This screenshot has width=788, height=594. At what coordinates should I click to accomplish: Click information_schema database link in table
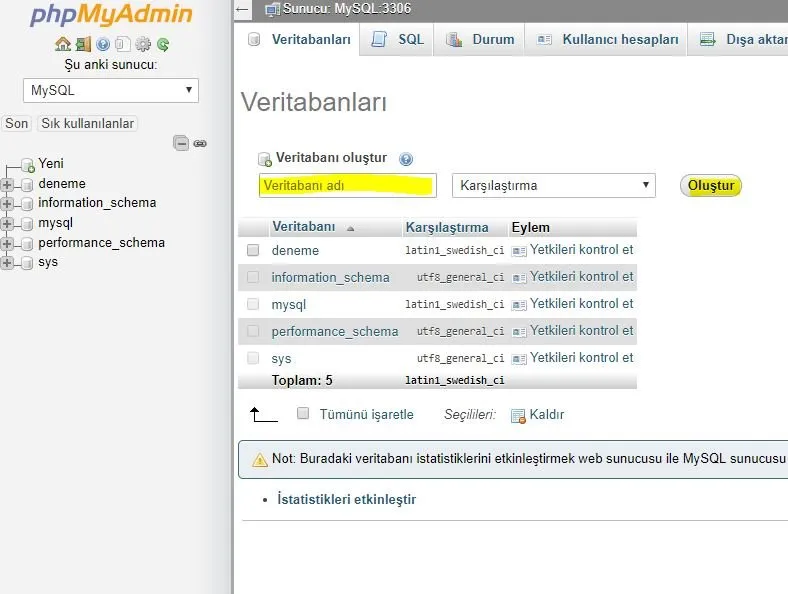pyautogui.click(x=330, y=277)
